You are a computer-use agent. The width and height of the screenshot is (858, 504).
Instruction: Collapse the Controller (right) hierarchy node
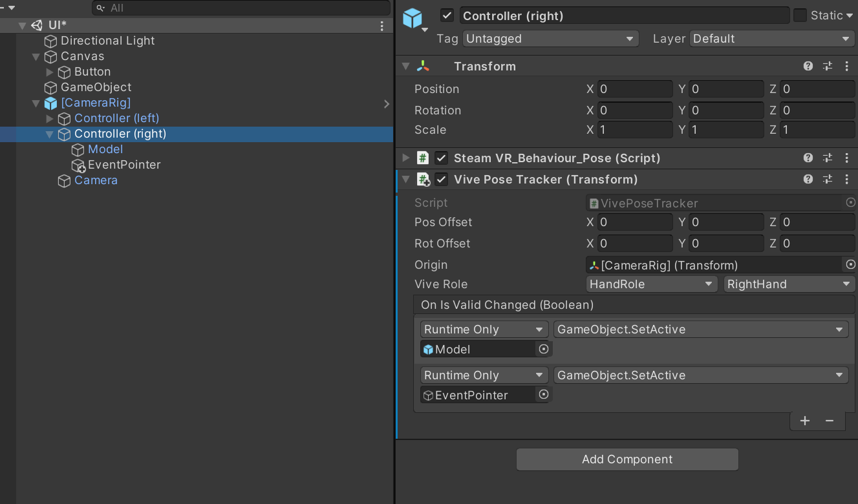point(50,134)
